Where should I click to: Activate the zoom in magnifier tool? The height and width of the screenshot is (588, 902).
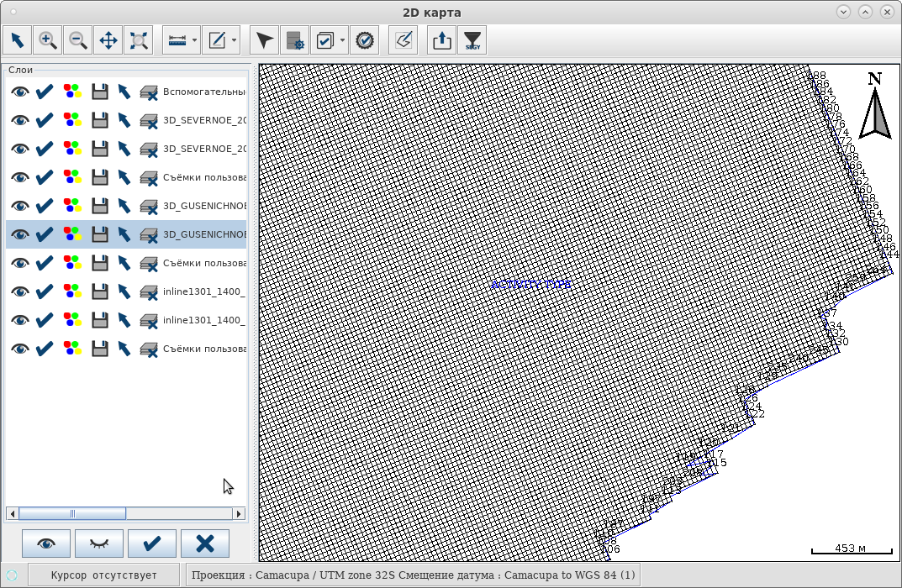point(48,40)
